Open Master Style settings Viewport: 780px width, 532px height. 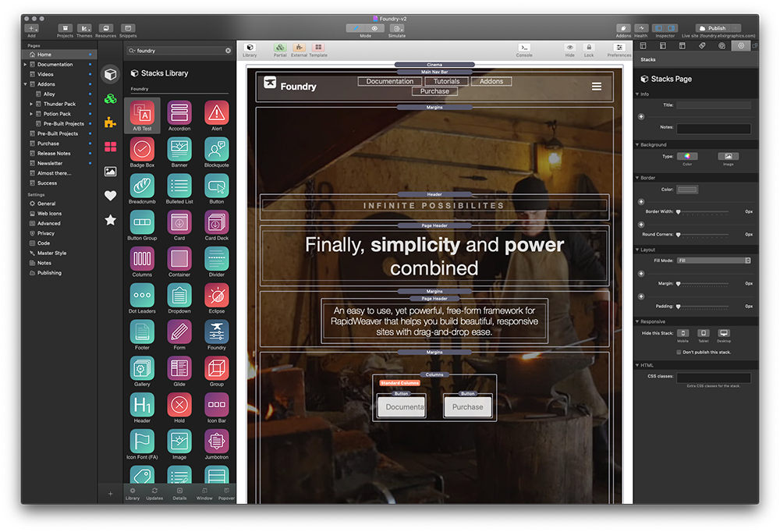(x=51, y=254)
